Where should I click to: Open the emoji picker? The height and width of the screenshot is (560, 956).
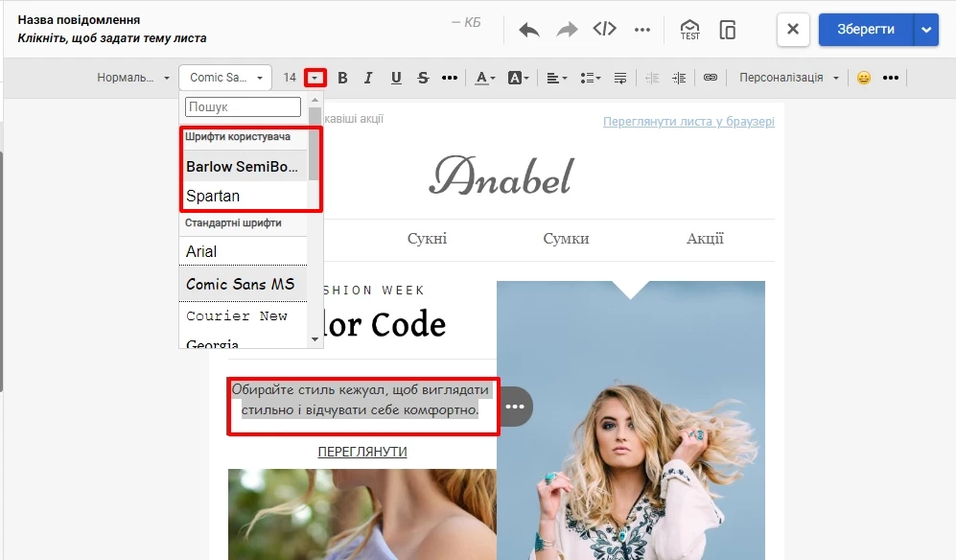[863, 78]
